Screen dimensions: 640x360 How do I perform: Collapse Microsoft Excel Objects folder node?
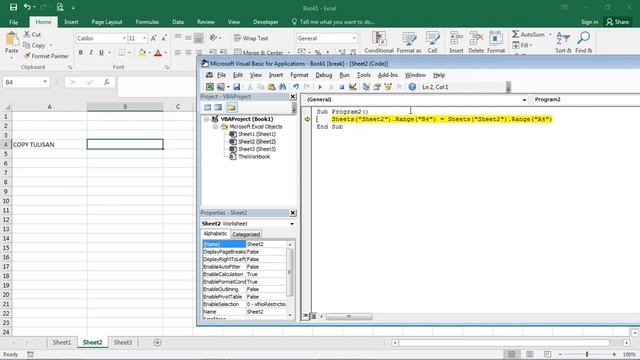(215, 127)
